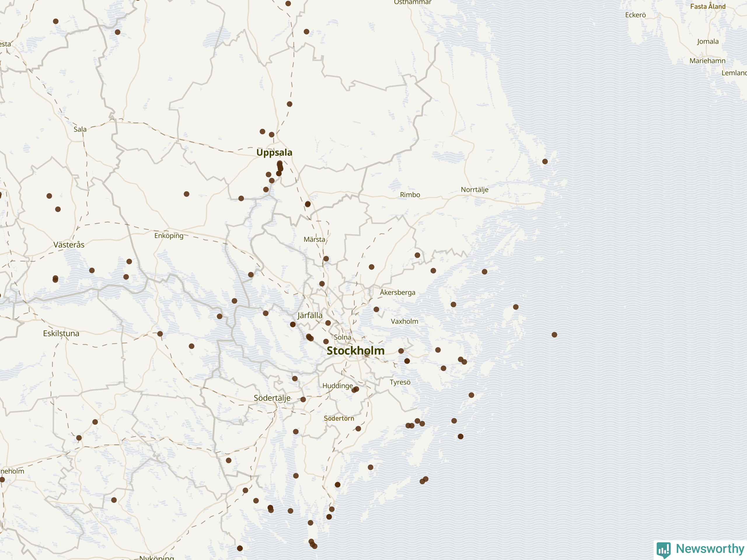Click the Vaxholm town label
747x560 pixels.
[x=404, y=321]
